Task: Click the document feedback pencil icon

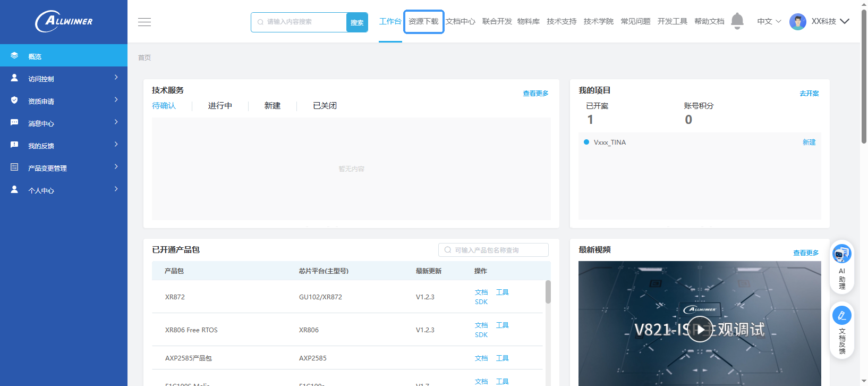Action: [x=841, y=316]
